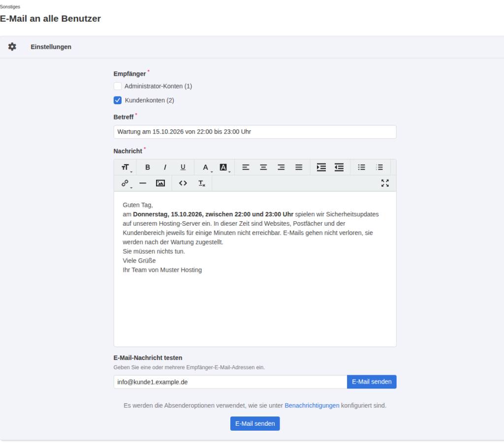Toggle italic formatting

165,167
